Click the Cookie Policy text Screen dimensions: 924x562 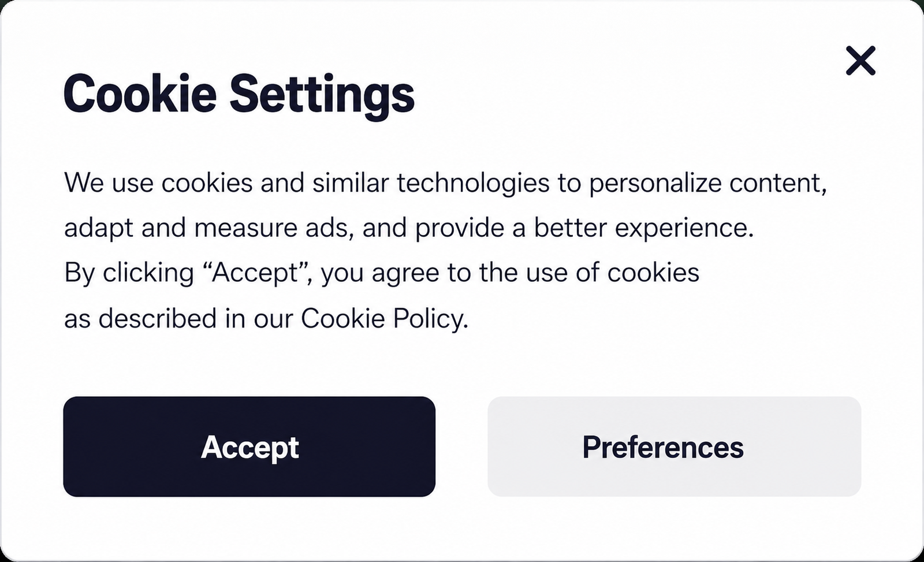(x=384, y=318)
